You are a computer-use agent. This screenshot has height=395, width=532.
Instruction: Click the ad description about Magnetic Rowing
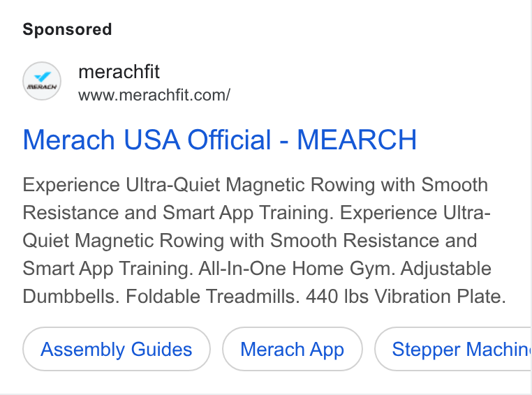click(x=264, y=240)
